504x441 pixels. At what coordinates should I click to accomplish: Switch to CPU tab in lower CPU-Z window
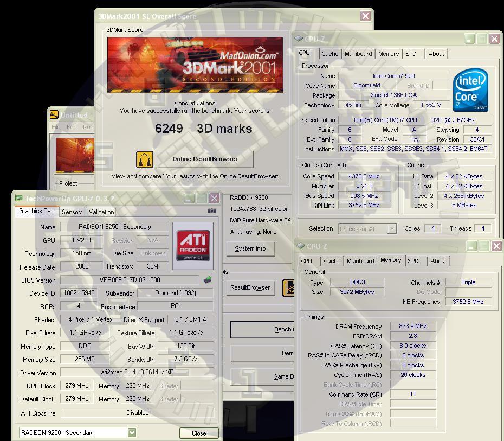point(306,261)
